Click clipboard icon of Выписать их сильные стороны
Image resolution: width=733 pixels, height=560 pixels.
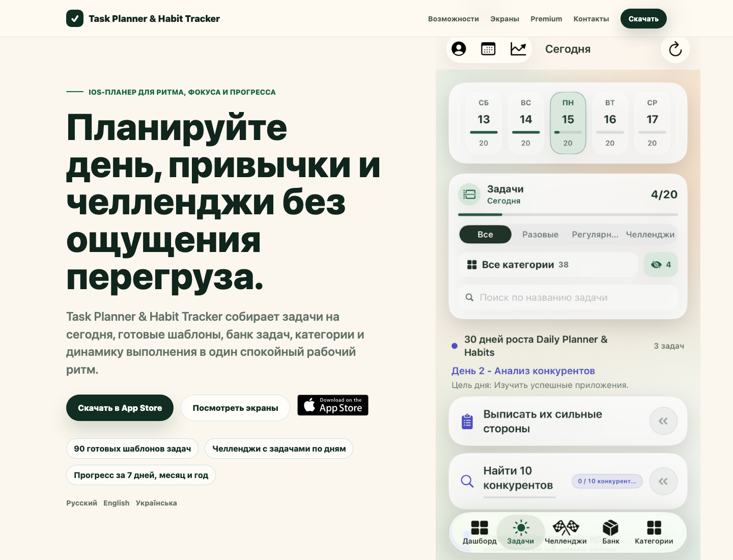[467, 422]
